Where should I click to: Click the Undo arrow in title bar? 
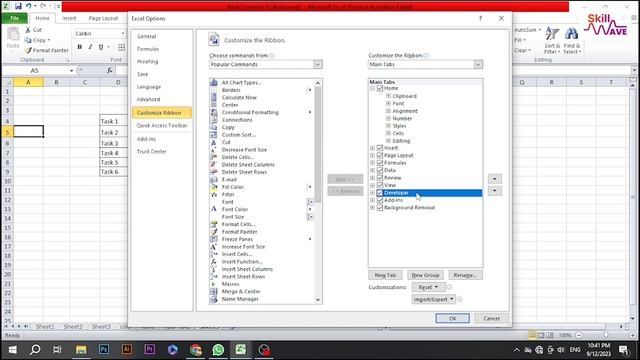pyautogui.click(x=29, y=6)
